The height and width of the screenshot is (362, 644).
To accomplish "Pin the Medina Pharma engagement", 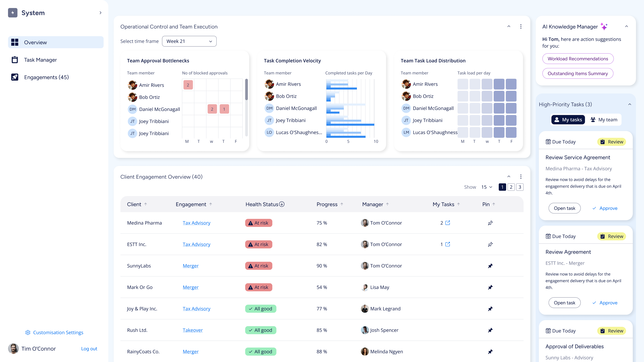I will 490,223.
